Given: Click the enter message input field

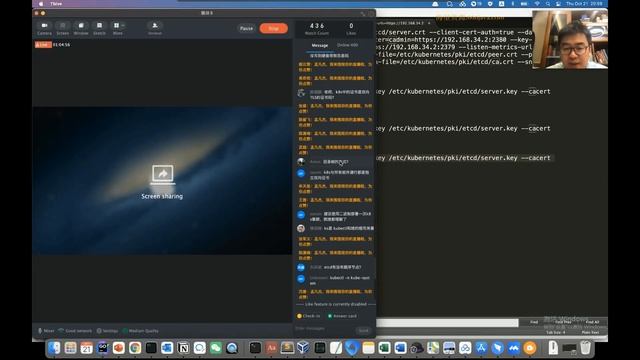Looking at the screenshot, I should 324,328.
